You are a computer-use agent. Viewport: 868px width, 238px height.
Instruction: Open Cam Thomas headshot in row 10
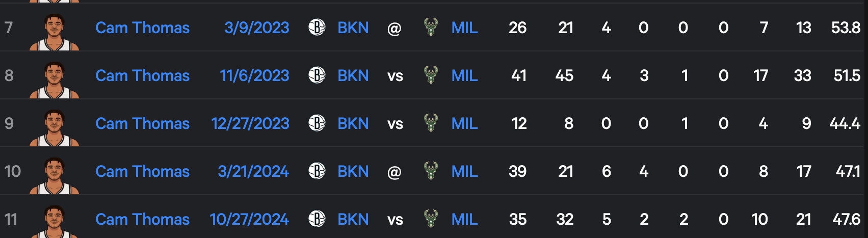55,176
